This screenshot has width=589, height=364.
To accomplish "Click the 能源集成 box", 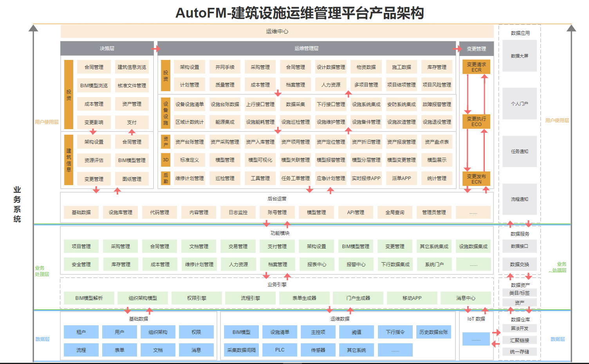I will click(x=225, y=122).
